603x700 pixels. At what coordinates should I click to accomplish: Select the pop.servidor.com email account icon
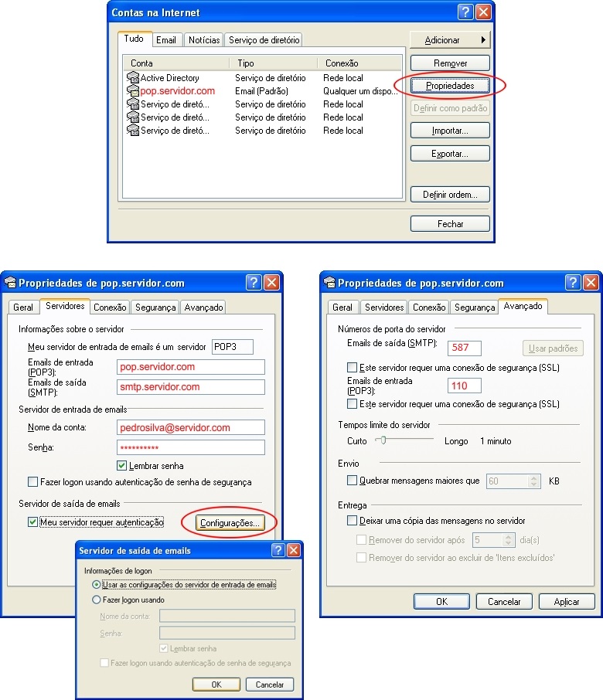(x=132, y=91)
